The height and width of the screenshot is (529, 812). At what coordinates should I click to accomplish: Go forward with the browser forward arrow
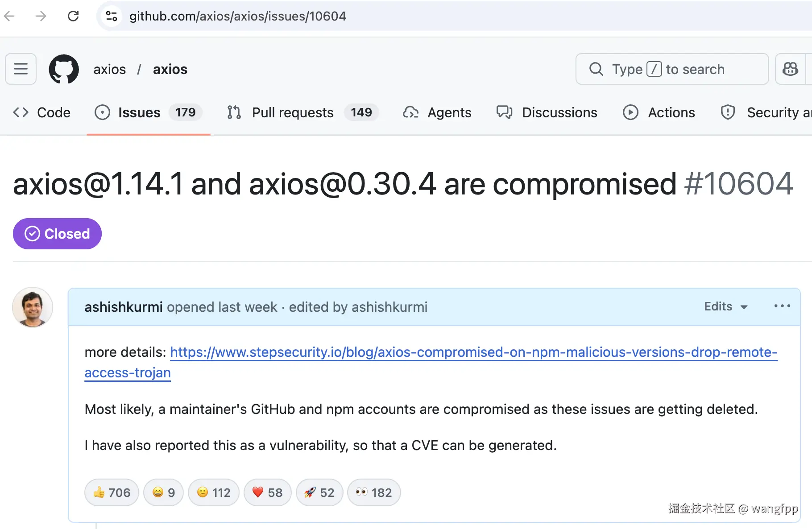41,17
